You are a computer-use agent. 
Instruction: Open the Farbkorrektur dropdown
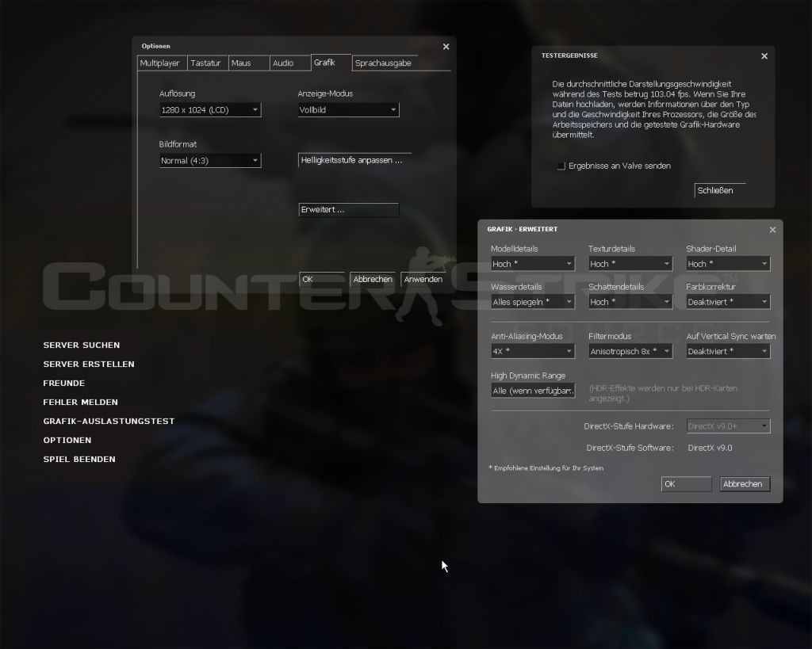coord(728,302)
